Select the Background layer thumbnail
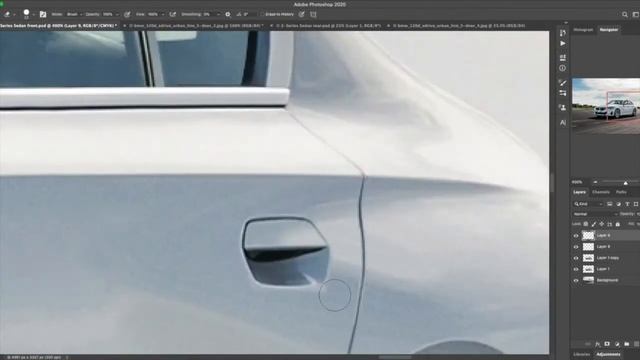Screen dimensions: 640x360 click(588, 280)
